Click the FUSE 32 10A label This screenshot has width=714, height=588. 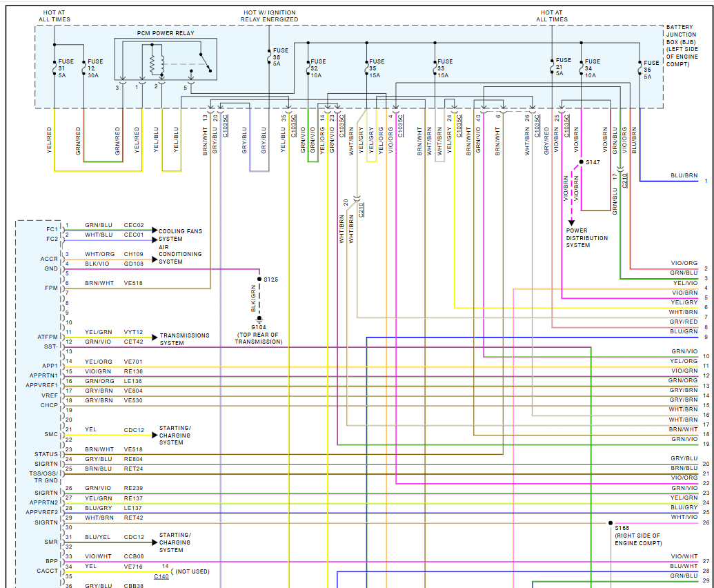[318, 68]
